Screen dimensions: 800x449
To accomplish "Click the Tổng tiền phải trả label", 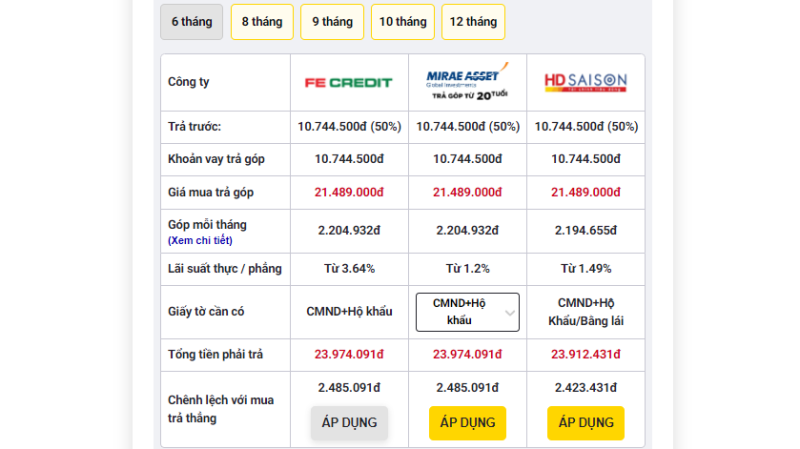I will click(x=215, y=355).
